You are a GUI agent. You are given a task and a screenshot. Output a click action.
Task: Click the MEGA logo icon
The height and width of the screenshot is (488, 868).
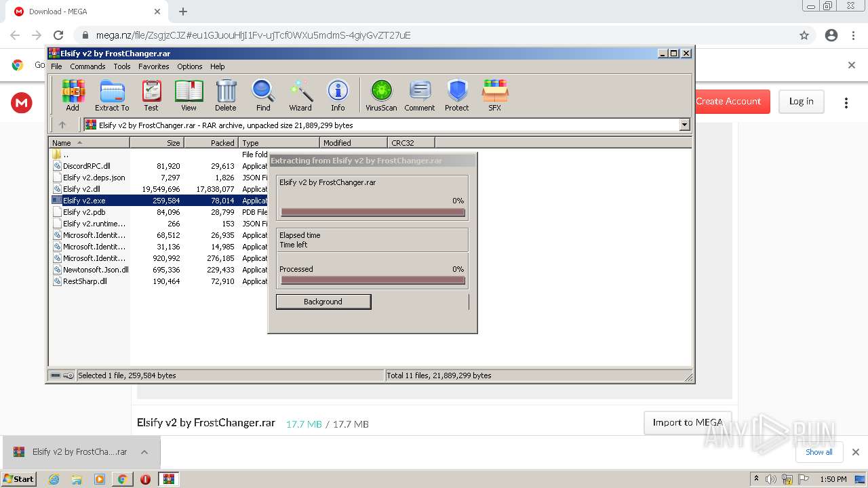click(22, 103)
